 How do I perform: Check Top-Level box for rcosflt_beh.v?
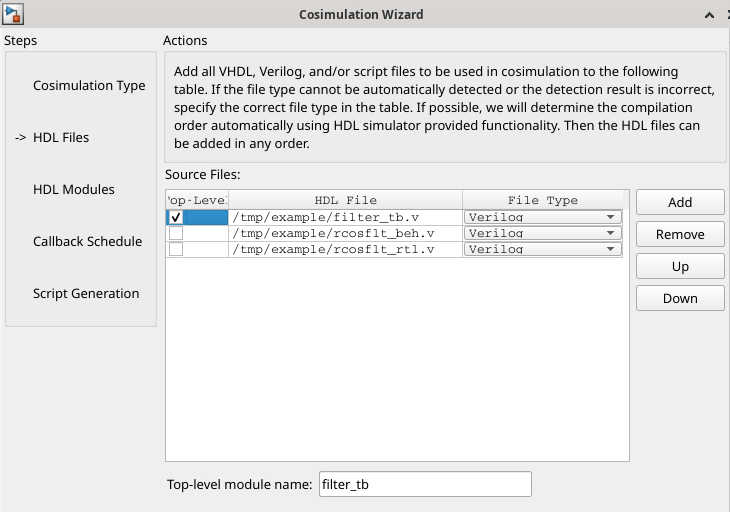click(x=176, y=233)
